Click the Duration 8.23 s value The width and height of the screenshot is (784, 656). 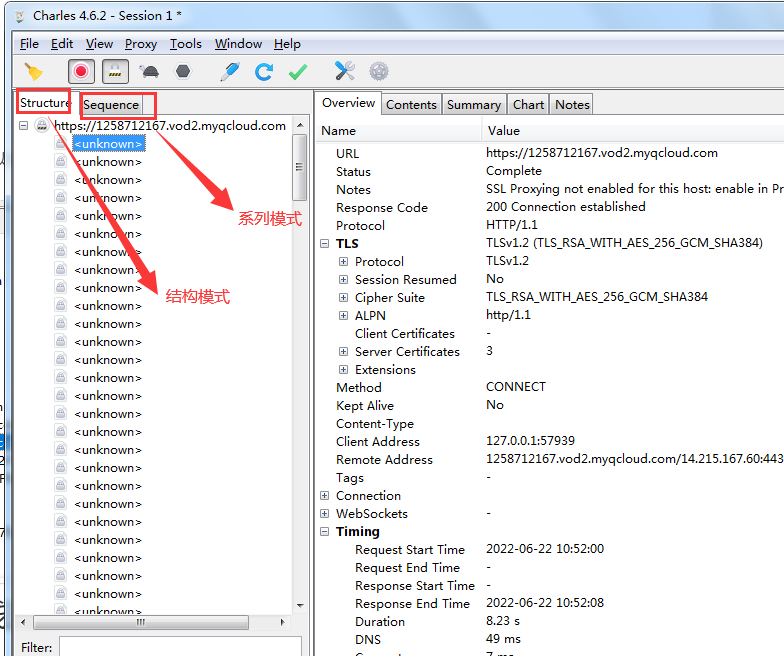coord(503,621)
